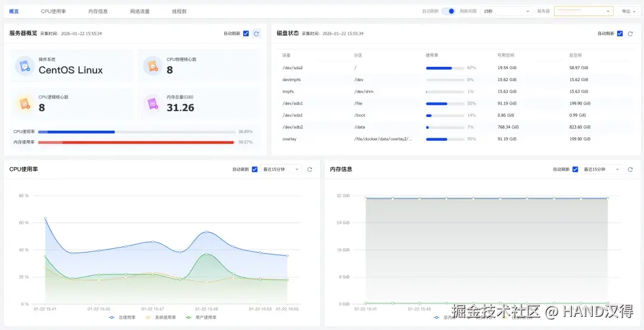Viewport: 644px width, 330px height.
Task: Click the first 15:41 point on 总使用率 line
Action: pos(45,218)
